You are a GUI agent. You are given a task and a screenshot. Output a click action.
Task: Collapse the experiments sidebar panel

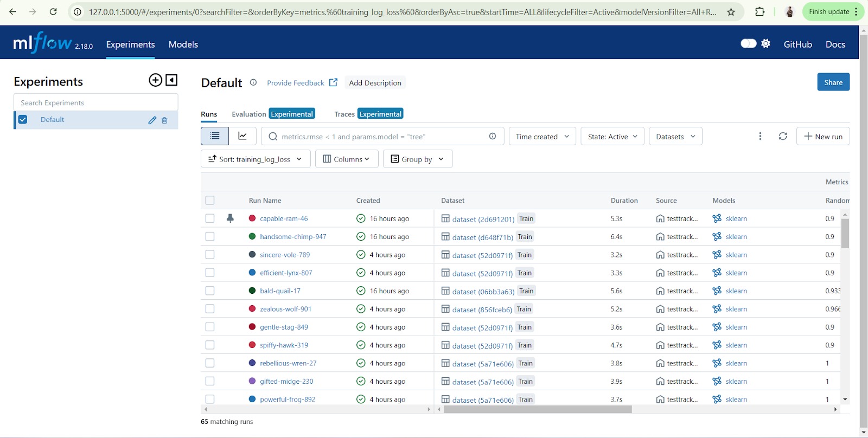pyautogui.click(x=171, y=80)
